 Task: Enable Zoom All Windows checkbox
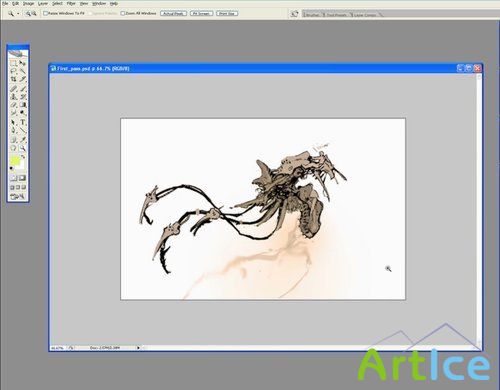click(x=122, y=13)
